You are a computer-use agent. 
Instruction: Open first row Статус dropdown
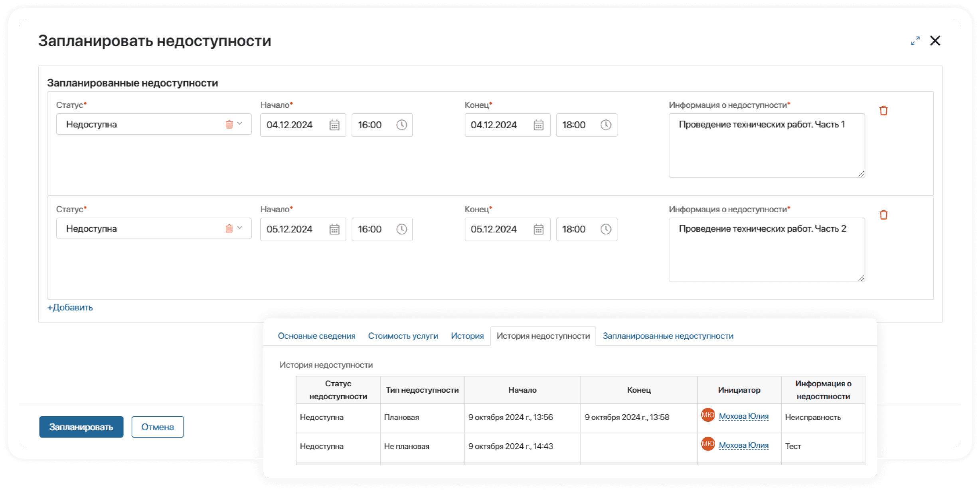pyautogui.click(x=240, y=124)
